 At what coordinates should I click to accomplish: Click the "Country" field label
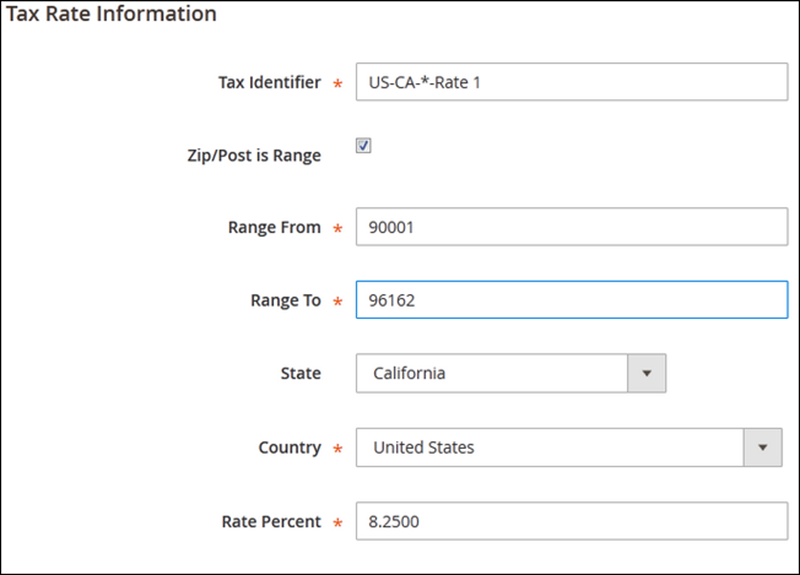[290, 447]
